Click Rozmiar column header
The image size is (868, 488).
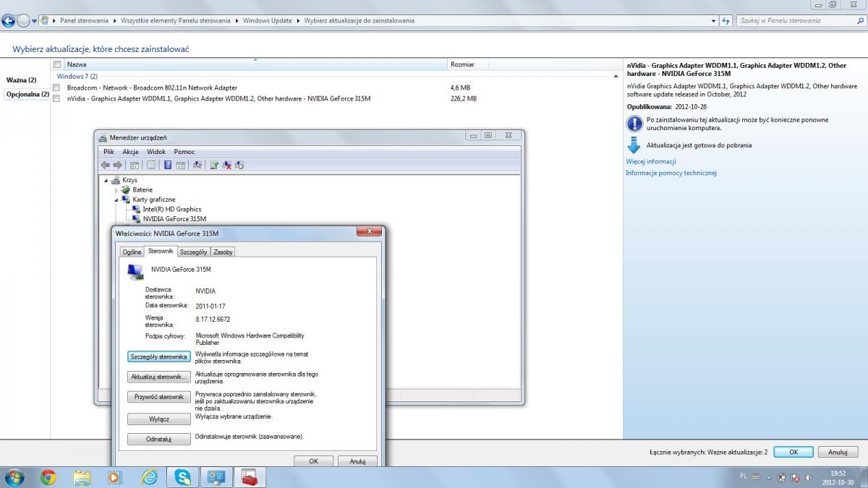[x=469, y=64]
